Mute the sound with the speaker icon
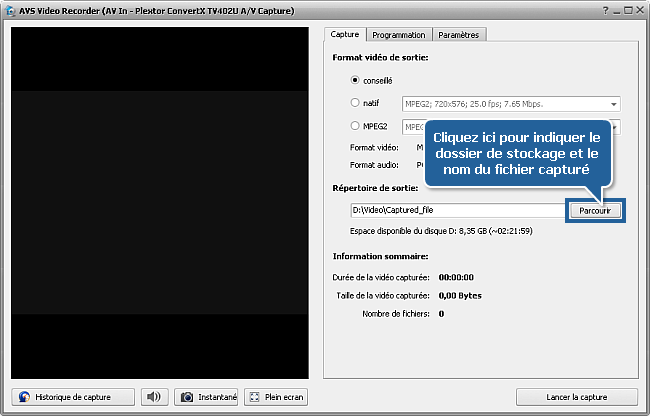 [154, 397]
